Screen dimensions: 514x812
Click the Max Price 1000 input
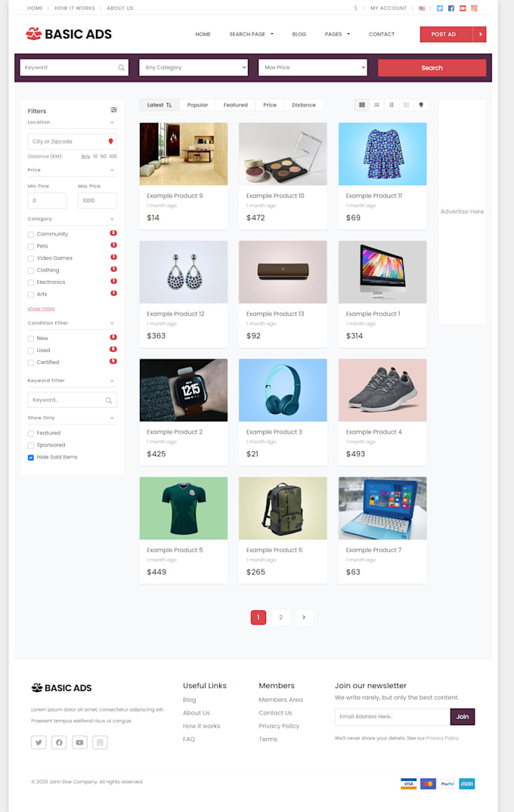[98, 200]
